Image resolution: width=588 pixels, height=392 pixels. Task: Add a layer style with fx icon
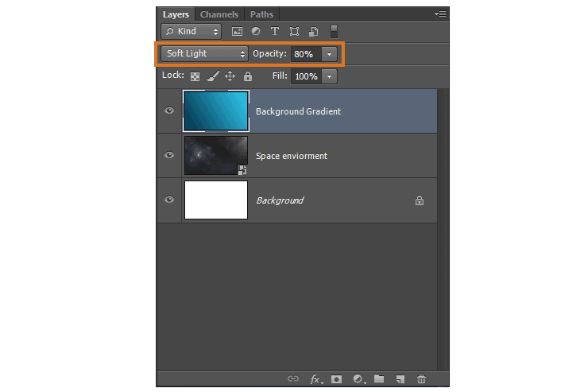point(316,379)
